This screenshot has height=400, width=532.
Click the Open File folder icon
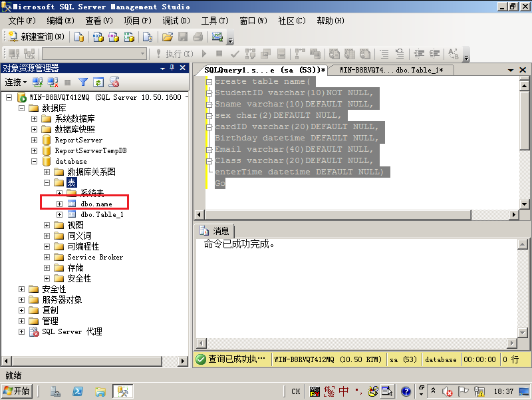[166, 39]
